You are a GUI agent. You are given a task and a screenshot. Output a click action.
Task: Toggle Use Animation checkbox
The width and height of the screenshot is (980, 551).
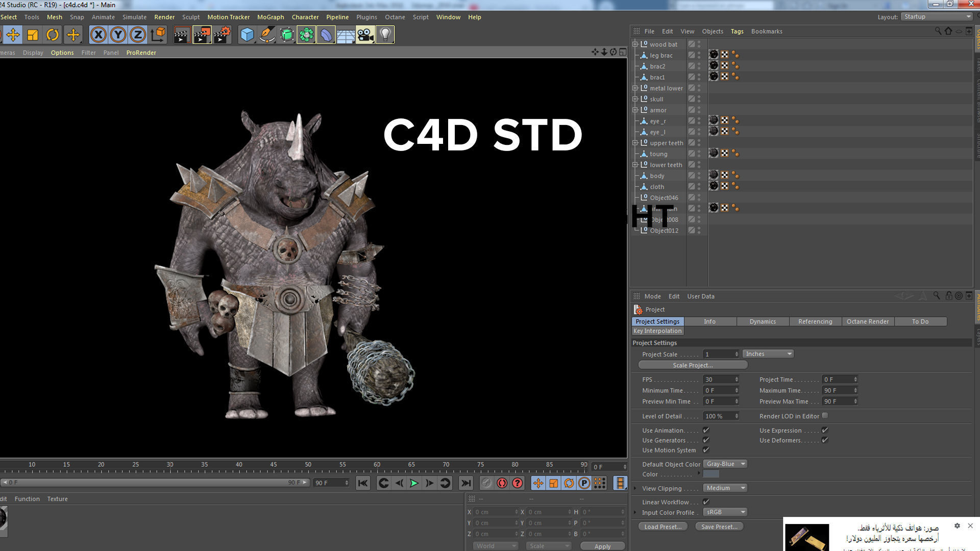tap(706, 430)
